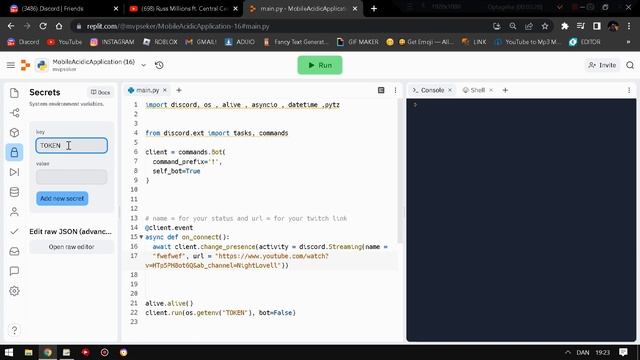Open the Inbox sidebar icon

click(14, 251)
